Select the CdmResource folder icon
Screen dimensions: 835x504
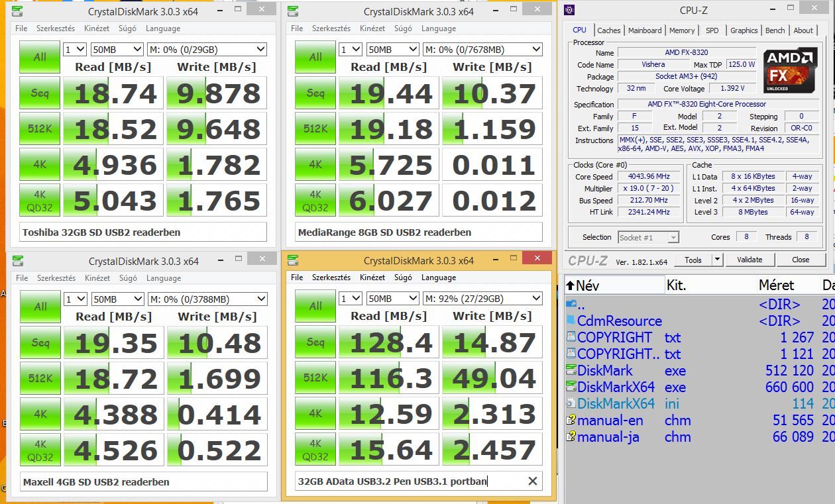[571, 321]
